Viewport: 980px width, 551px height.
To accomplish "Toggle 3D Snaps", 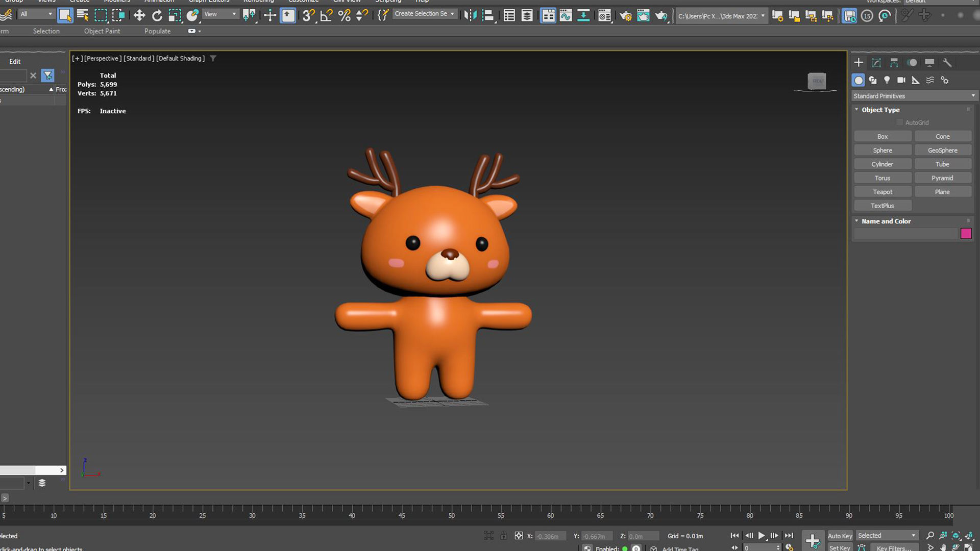I will (308, 15).
